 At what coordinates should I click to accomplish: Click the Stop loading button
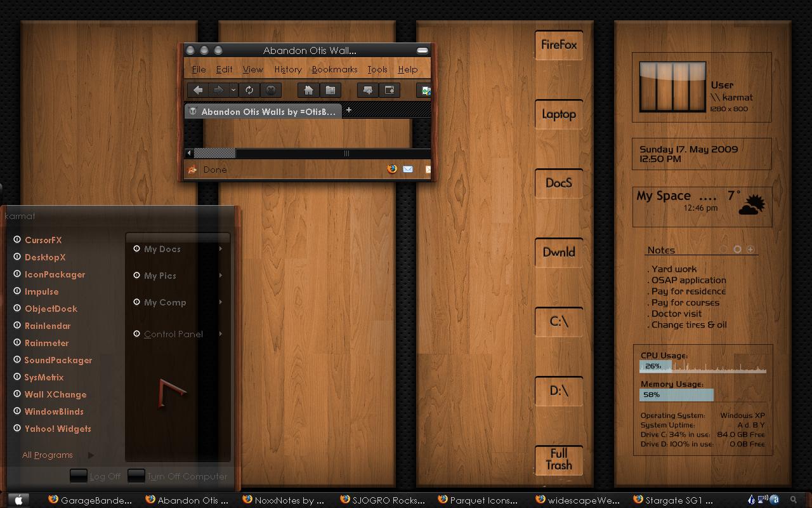coord(271,90)
